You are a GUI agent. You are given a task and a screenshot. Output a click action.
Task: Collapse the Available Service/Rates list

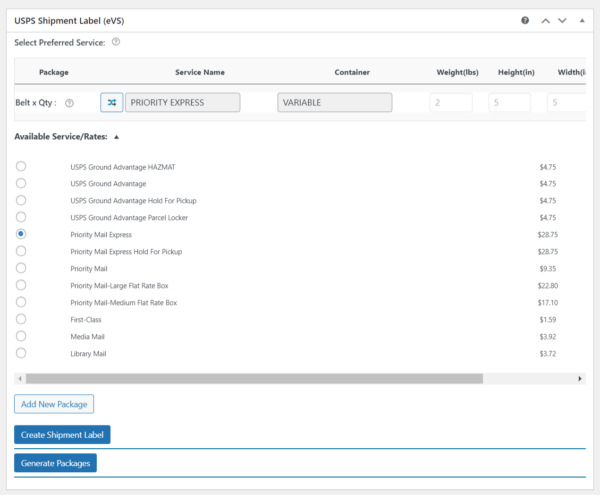click(115, 136)
